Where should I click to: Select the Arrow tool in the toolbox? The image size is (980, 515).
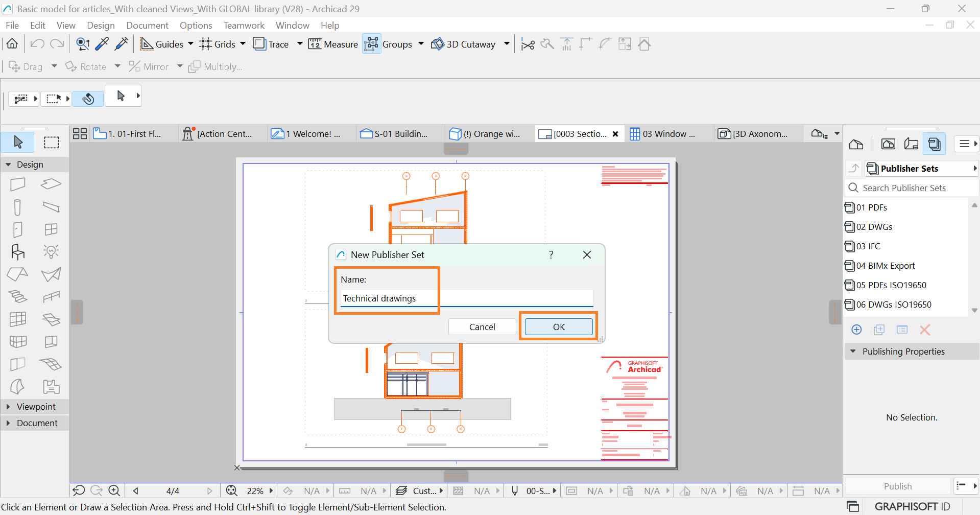[x=18, y=142]
